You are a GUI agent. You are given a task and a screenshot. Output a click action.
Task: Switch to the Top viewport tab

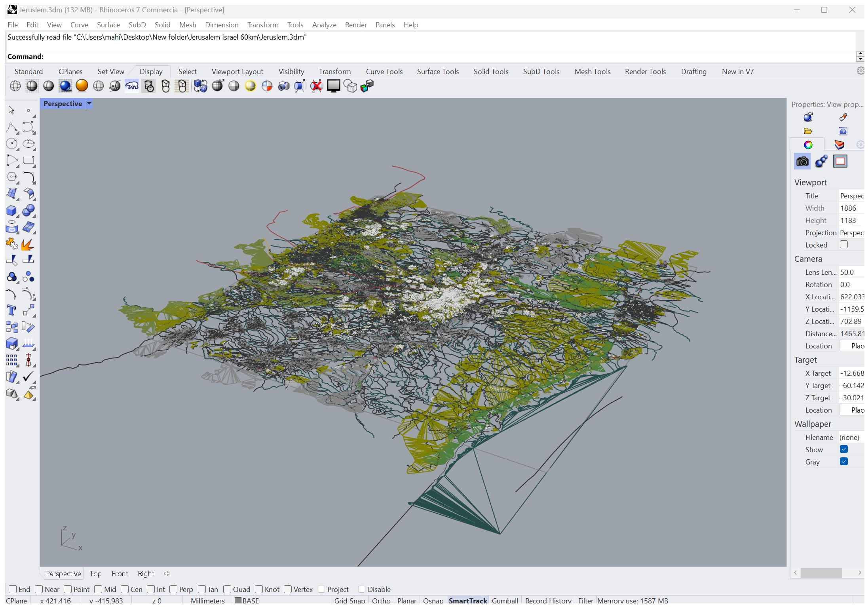[95, 573]
